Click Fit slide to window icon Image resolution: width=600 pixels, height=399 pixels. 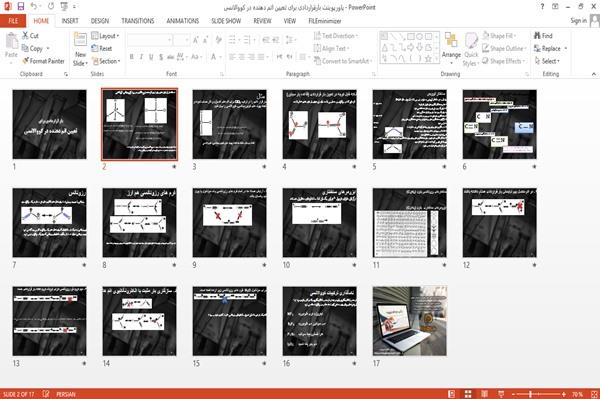(x=594, y=394)
